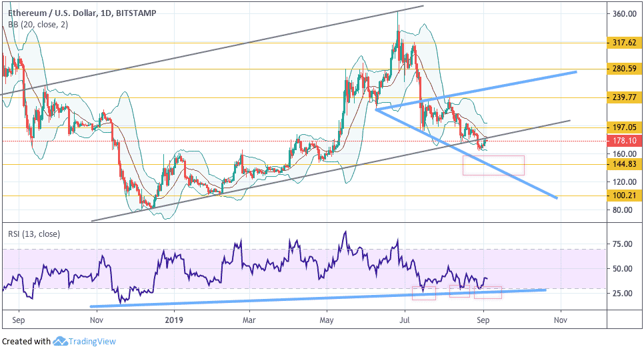644x353 pixels.
Task: Click the 144.83 price level label
Action: click(x=623, y=164)
